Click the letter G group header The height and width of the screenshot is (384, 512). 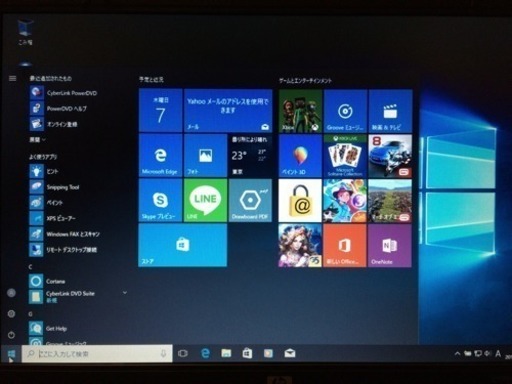[30, 314]
